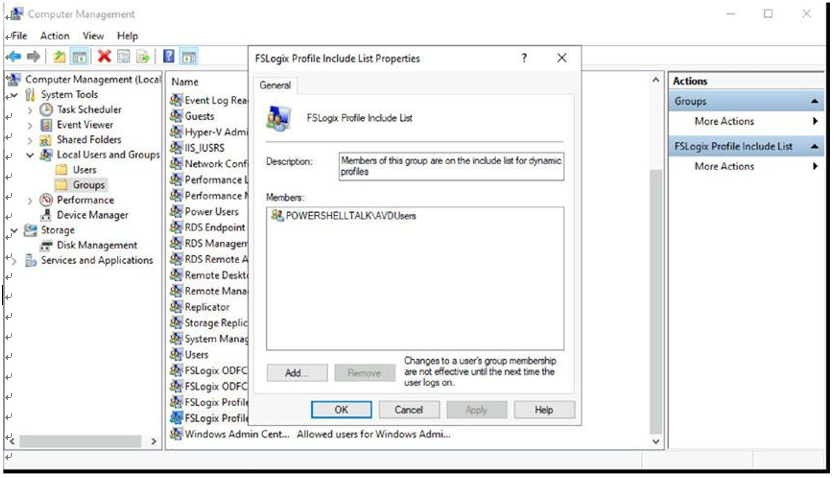836x478 pixels.
Task: Click the Forward arrow toolbar icon
Action: tap(34, 56)
